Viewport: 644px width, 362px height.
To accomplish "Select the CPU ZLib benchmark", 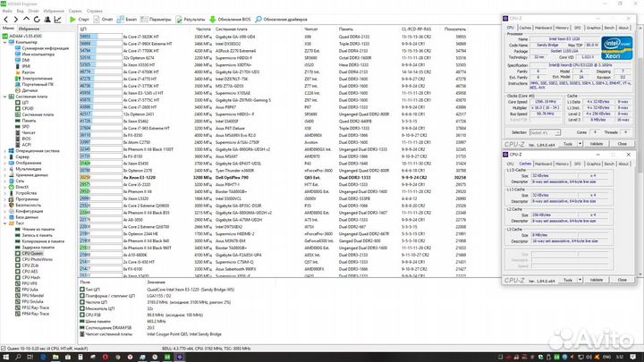I will pyautogui.click(x=30, y=265).
